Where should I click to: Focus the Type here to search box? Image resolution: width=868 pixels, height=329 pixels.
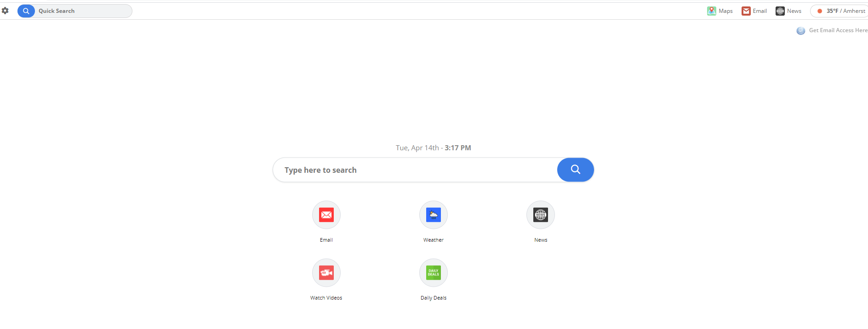tap(415, 170)
